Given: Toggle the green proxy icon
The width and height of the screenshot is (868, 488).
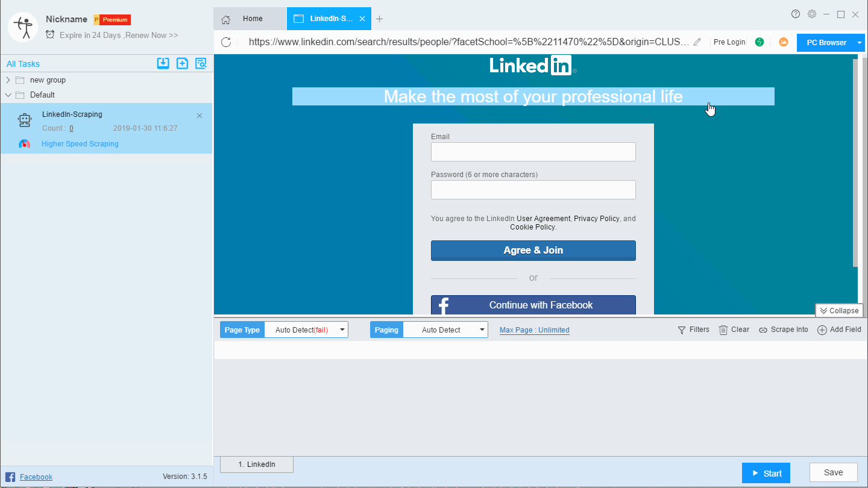Looking at the screenshot, I should (759, 42).
